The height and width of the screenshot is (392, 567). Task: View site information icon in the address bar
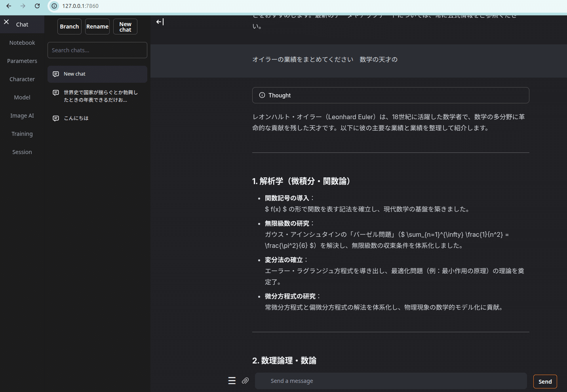54,6
